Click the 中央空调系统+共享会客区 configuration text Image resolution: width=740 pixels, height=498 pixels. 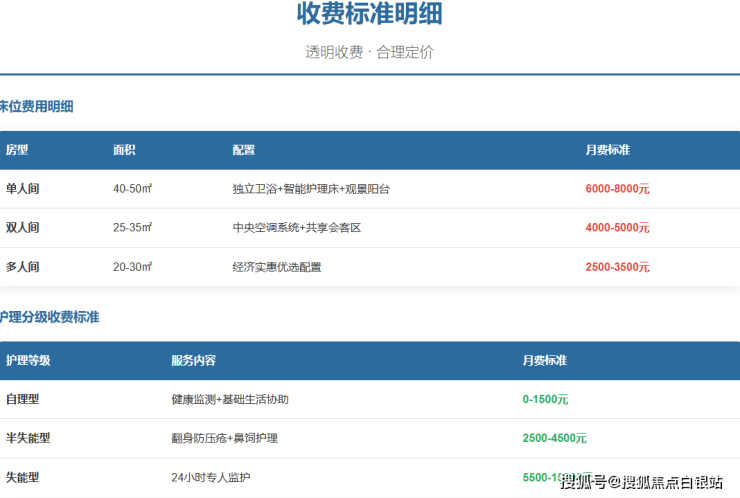(x=296, y=227)
